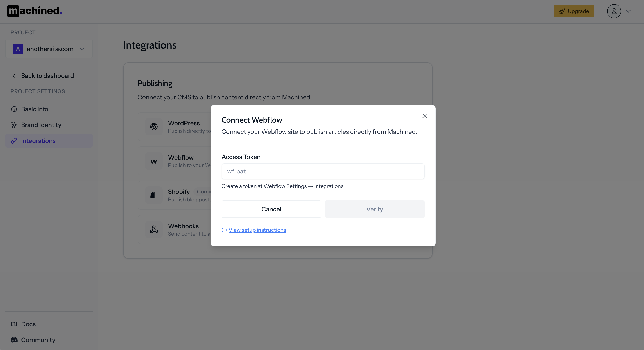Click the back arrow chevron icon
This screenshot has width=644, height=350.
(14, 75)
